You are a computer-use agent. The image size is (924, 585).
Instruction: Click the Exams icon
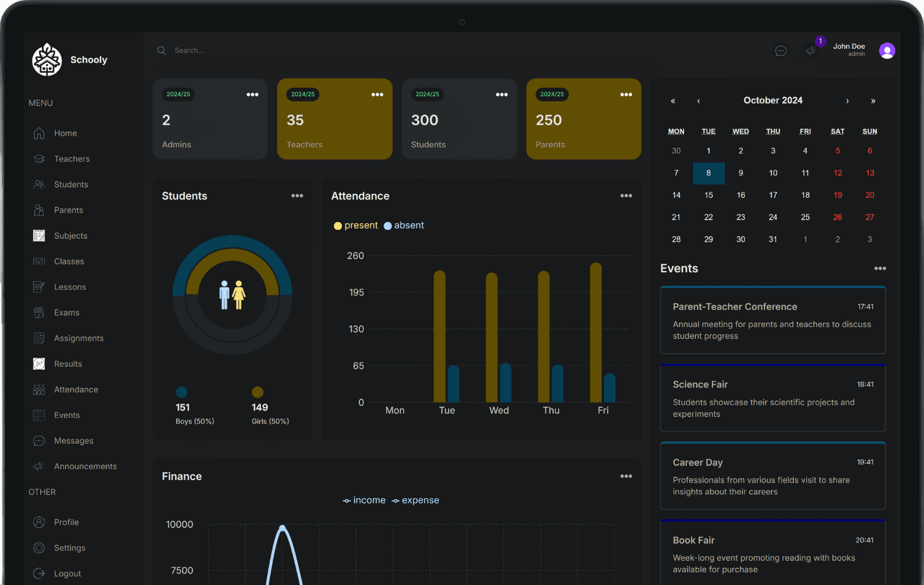[x=39, y=312]
